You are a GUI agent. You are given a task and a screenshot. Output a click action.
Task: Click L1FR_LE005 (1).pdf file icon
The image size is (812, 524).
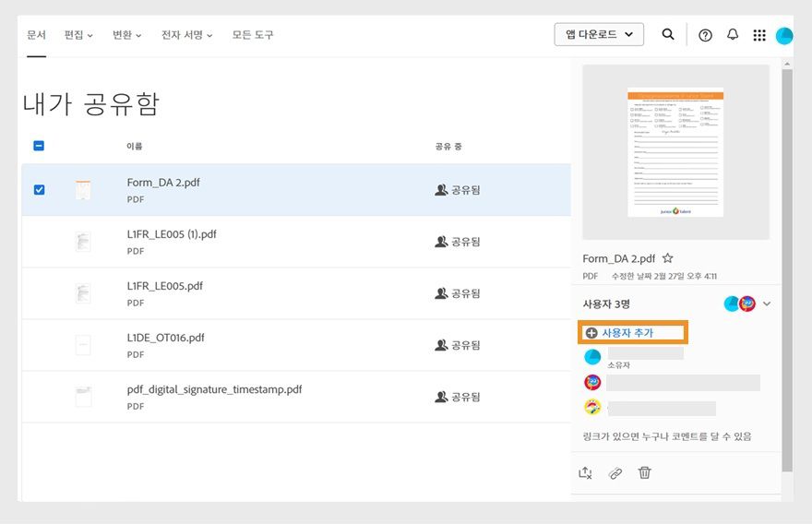(x=83, y=242)
